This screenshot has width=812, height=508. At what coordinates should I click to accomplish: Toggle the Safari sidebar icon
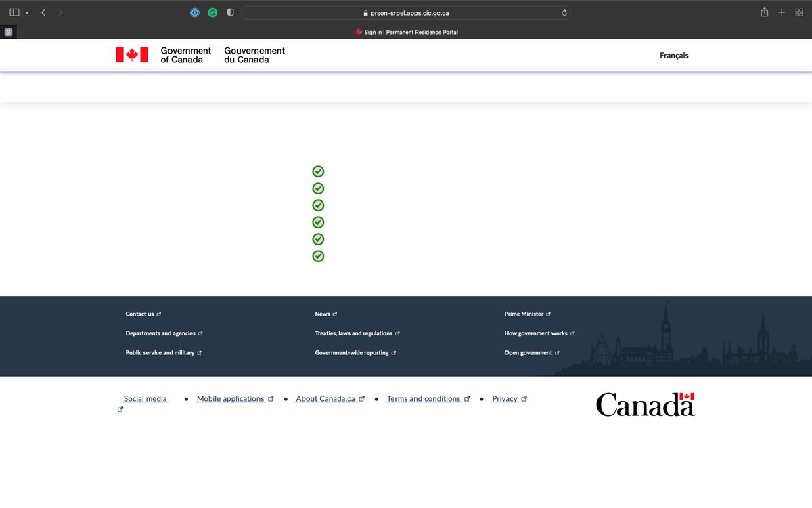pos(14,12)
